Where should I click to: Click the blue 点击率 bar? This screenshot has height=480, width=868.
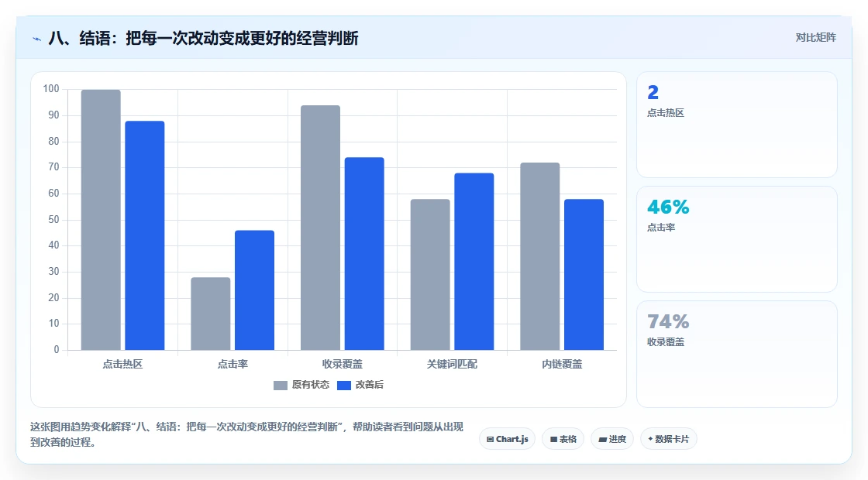(255, 290)
